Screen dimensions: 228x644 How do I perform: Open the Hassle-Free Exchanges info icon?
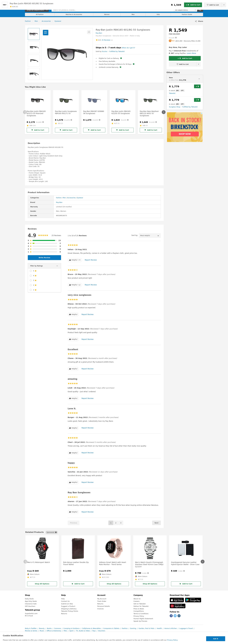tap(134, 64)
